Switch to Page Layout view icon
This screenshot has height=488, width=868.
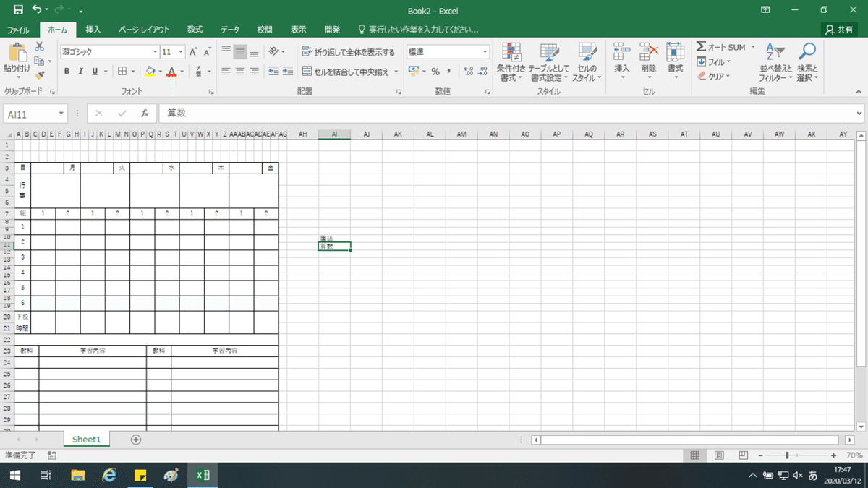coord(719,455)
